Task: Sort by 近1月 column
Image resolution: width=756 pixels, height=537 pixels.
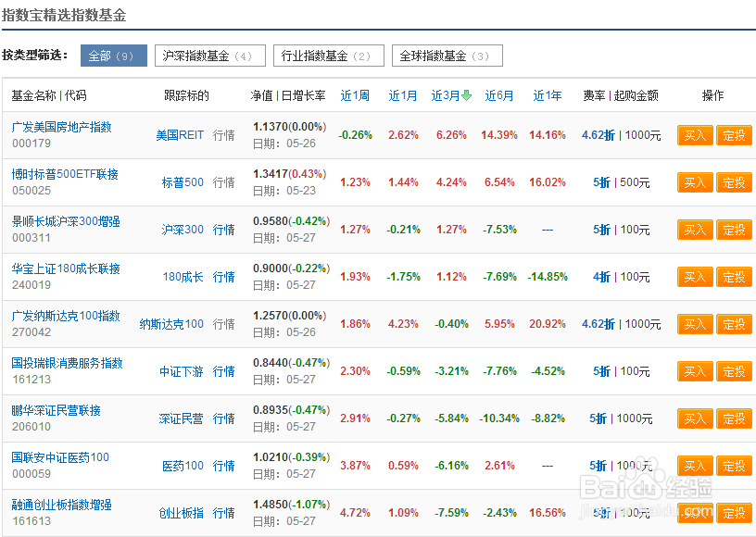Action: click(x=403, y=95)
